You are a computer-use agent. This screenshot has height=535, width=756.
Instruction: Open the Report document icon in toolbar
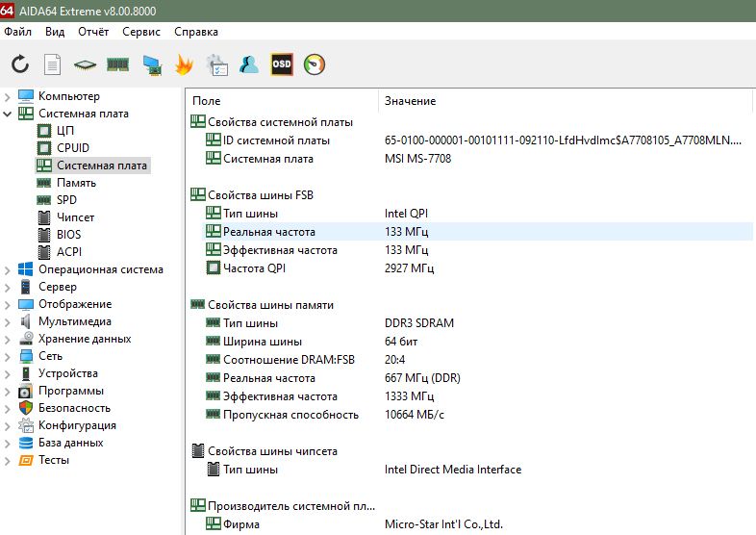(x=52, y=64)
